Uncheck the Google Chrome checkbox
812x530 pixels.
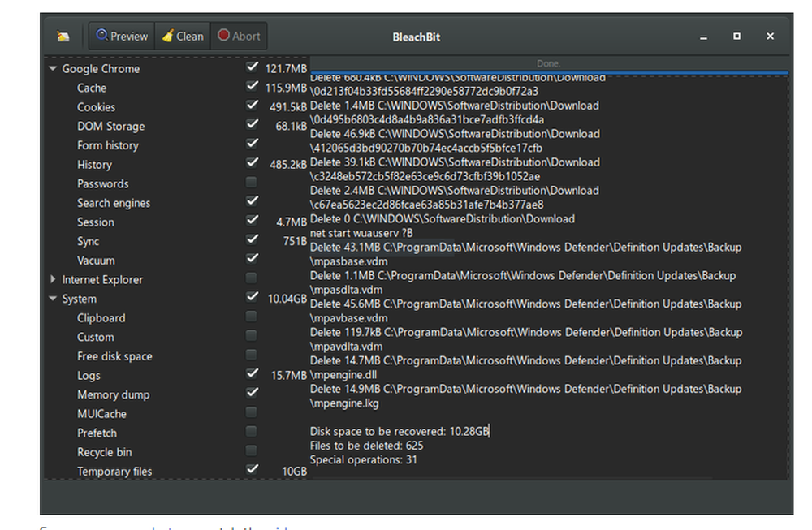[x=252, y=67]
